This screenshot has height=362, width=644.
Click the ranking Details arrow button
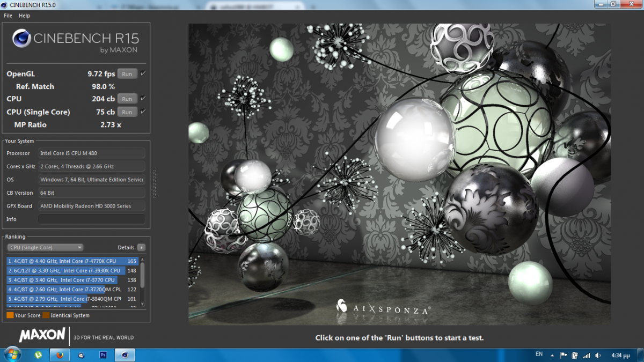coord(141,247)
